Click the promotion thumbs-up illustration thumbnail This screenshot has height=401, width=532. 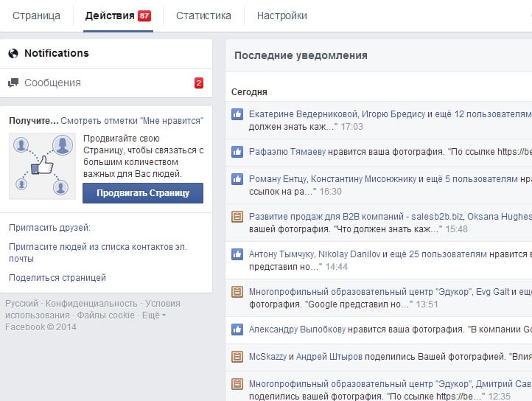pyautogui.click(x=42, y=166)
